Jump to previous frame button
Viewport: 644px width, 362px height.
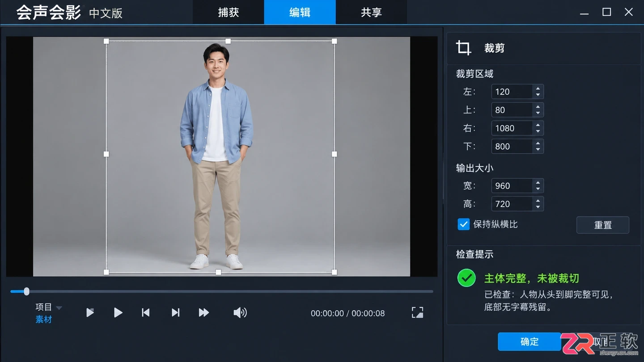(146, 312)
